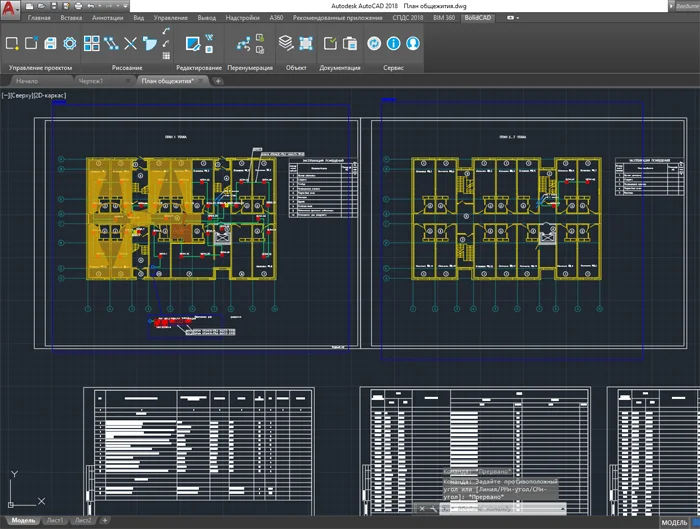Click the info icon in Сервис panel

pyautogui.click(x=393, y=43)
